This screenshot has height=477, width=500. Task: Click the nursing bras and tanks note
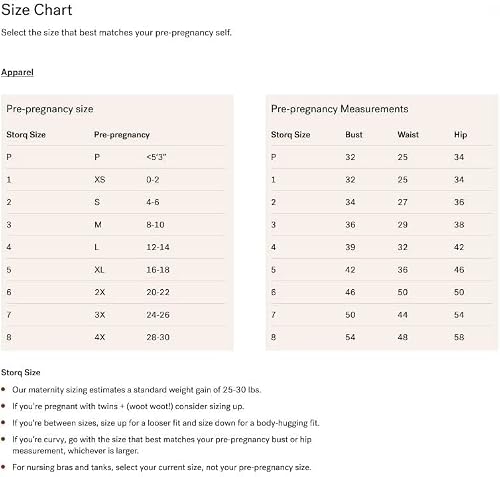162,467
